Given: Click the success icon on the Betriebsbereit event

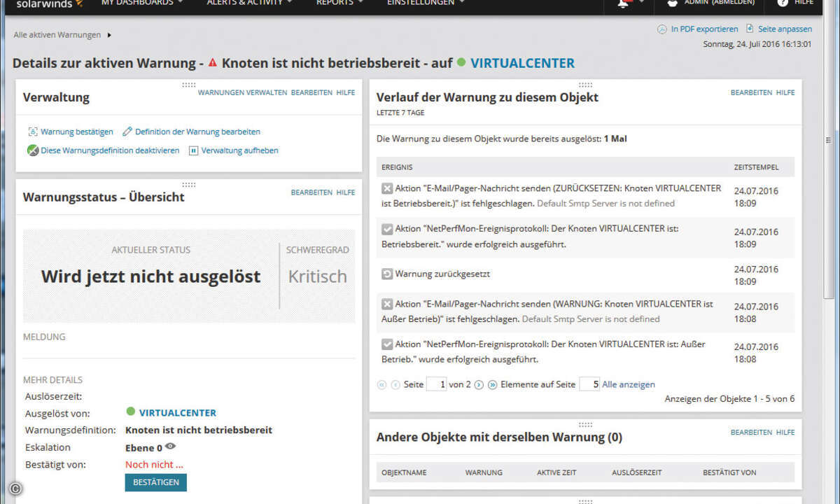Looking at the screenshot, I should (387, 229).
